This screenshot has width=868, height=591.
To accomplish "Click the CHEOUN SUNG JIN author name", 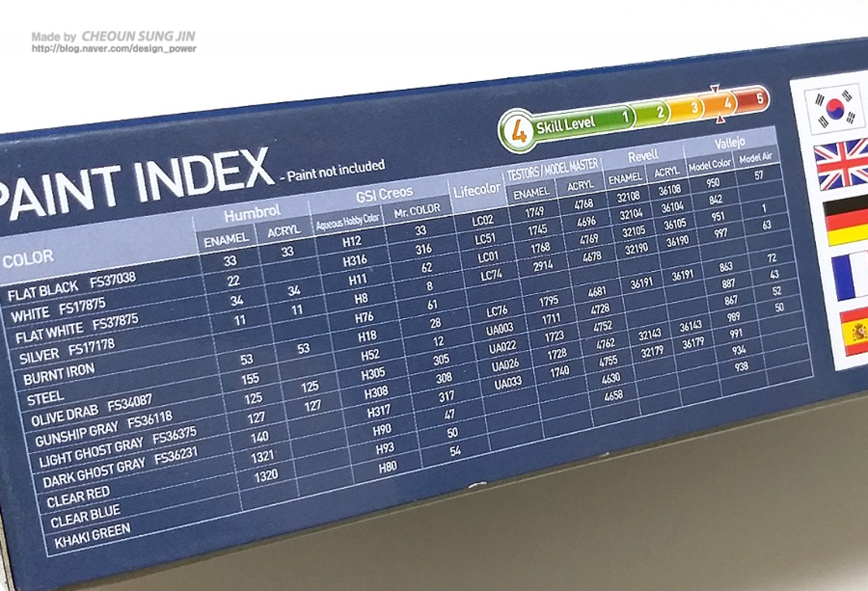I will tap(138, 36).
